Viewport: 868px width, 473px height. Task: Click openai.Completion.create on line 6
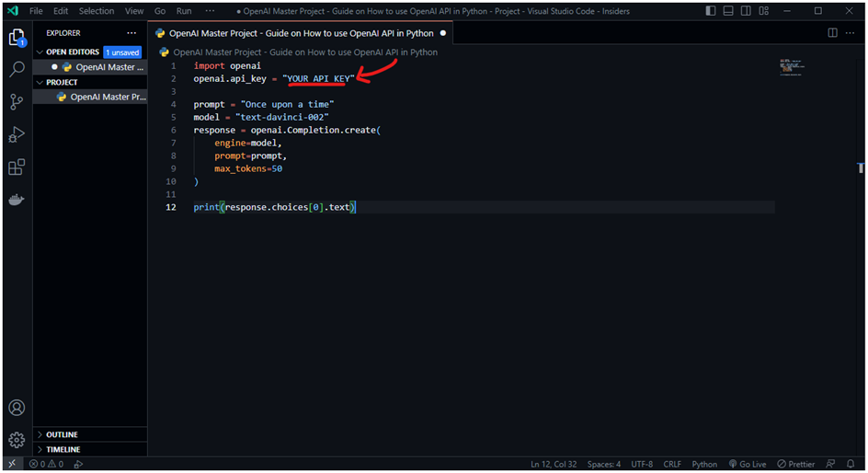click(314, 130)
